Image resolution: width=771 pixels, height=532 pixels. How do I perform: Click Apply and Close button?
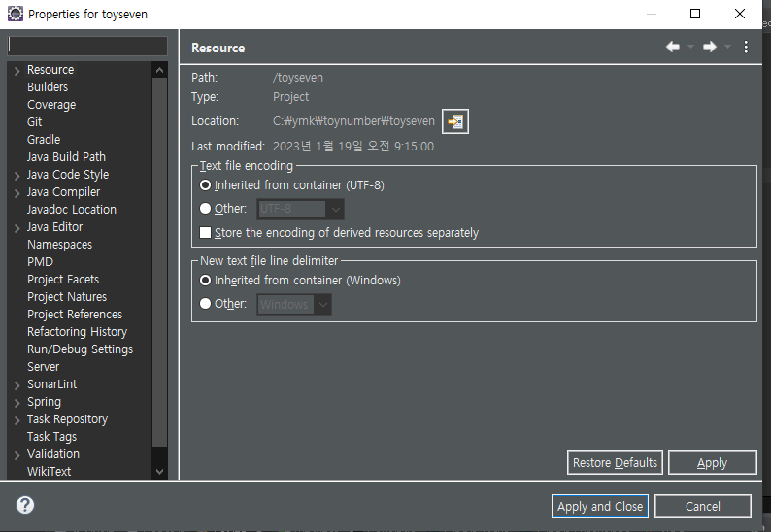coord(600,507)
